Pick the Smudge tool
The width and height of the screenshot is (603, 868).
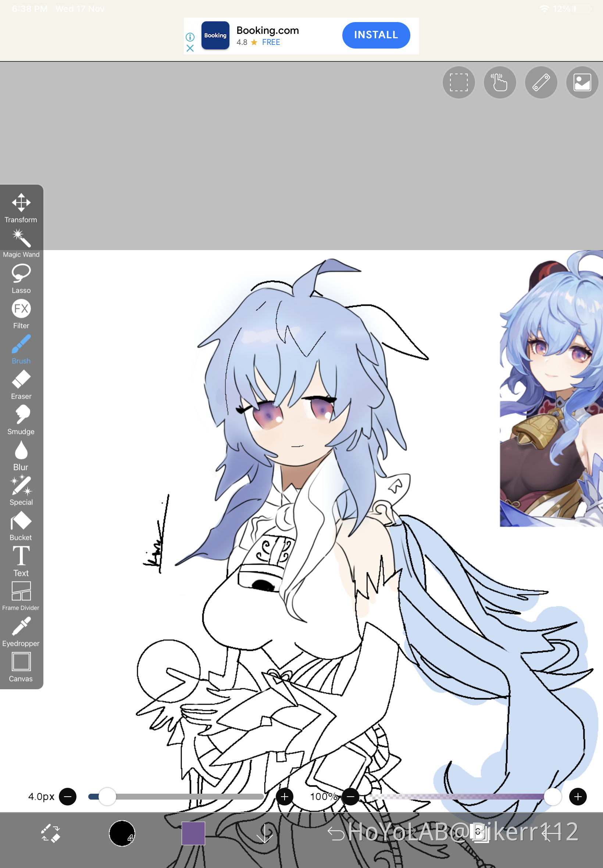[x=21, y=419]
